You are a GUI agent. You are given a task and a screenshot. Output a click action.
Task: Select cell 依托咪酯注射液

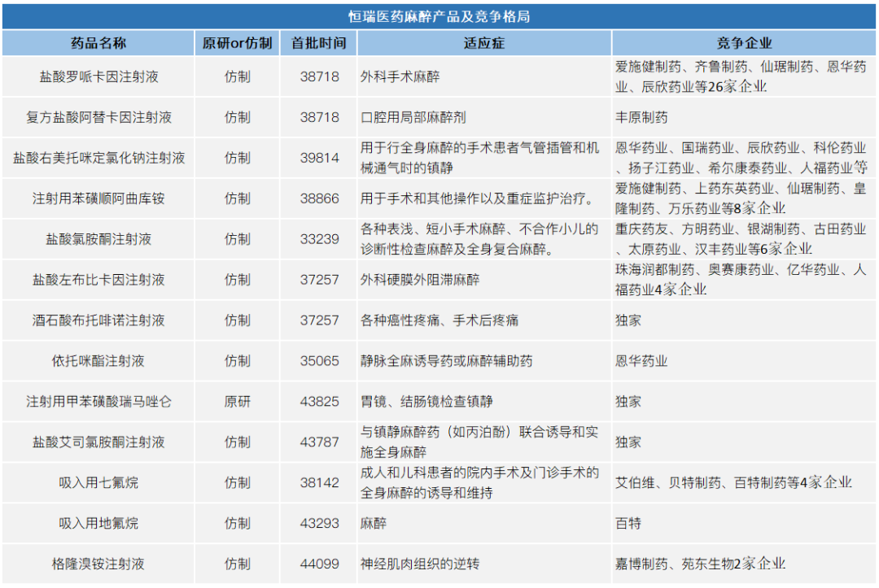pyautogui.click(x=98, y=361)
